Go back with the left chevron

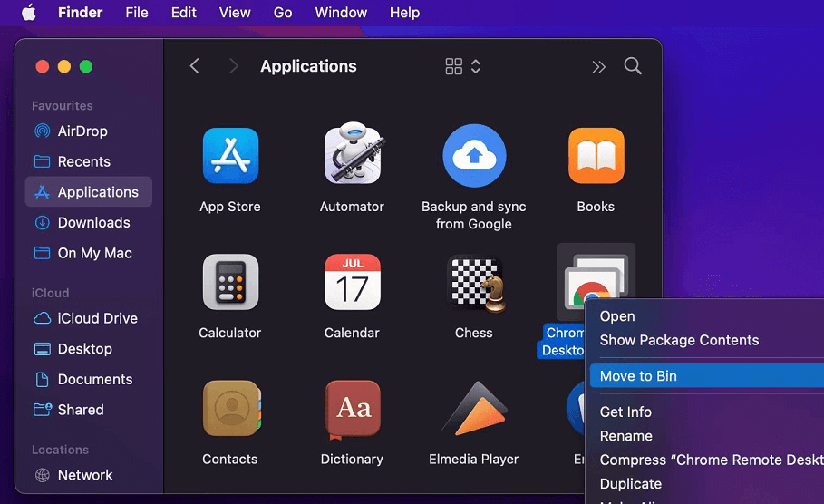click(x=194, y=66)
